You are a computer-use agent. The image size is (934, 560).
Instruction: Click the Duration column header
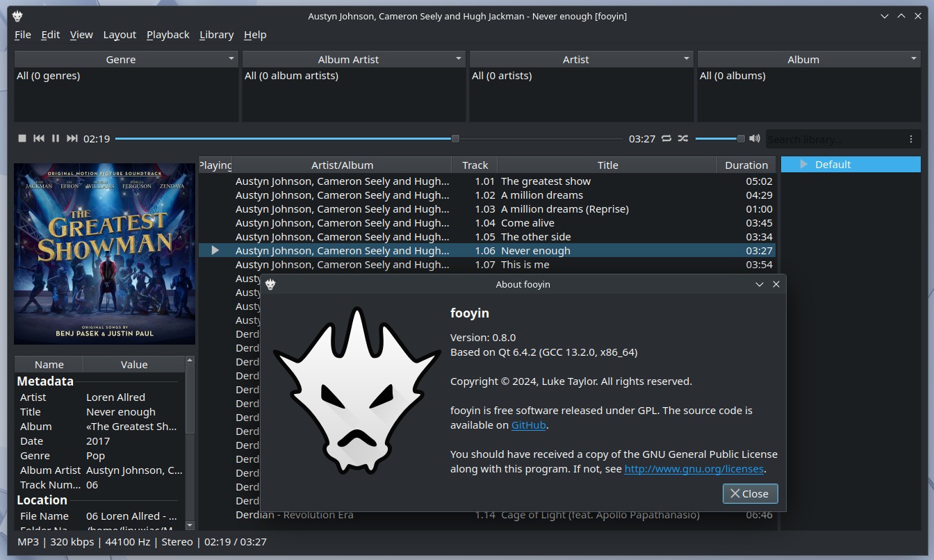(746, 165)
